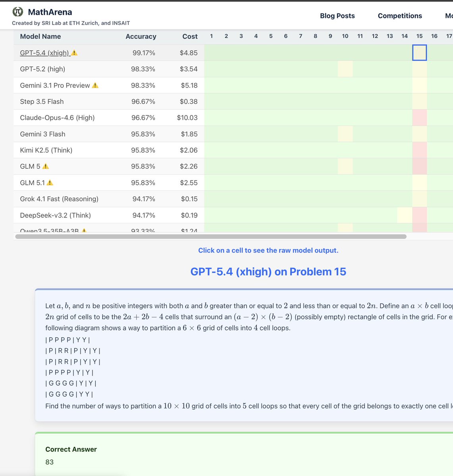Click the Correct Answer label
Screen dimensions: 453x476
coord(71,449)
